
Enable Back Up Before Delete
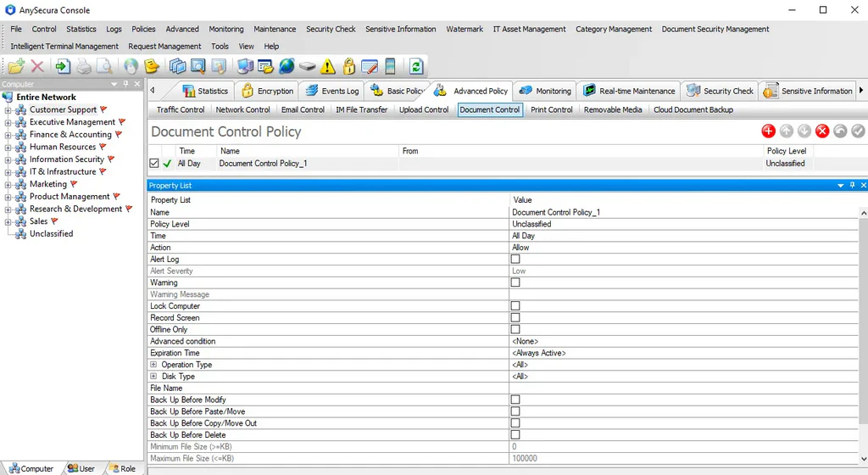coord(515,435)
